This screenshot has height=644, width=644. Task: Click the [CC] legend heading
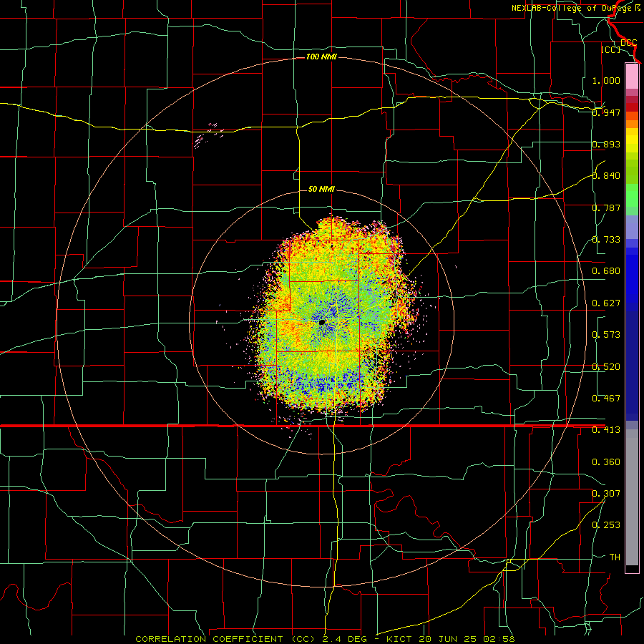point(610,49)
